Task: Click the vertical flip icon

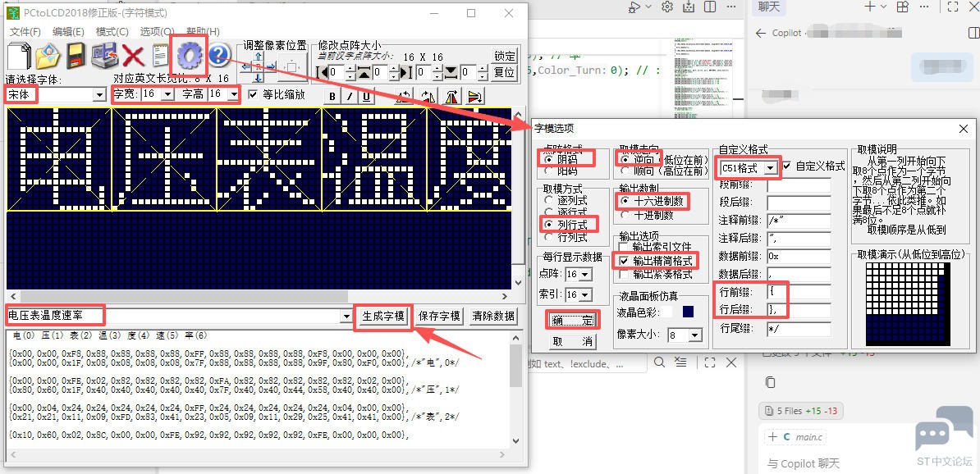Action: click(475, 96)
